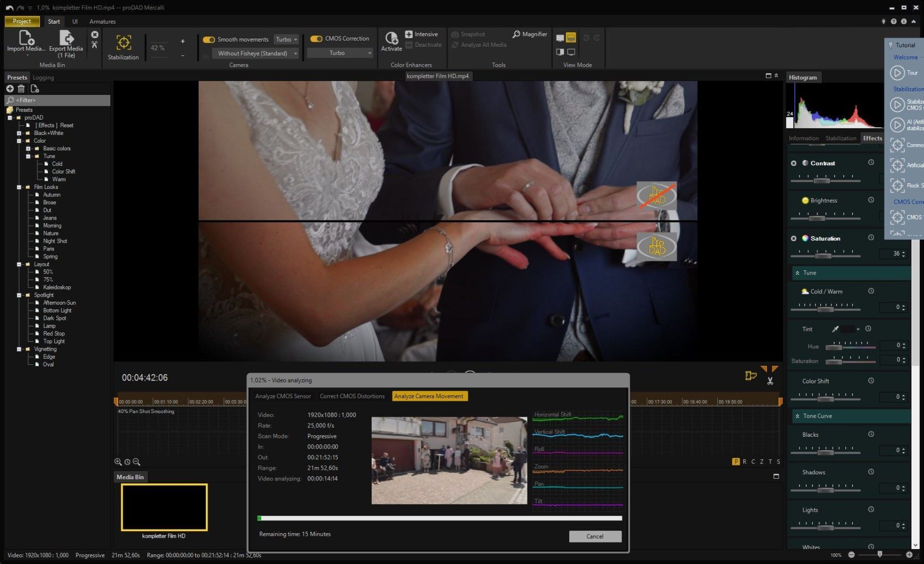Click the Project button
924x564 pixels.
pyautogui.click(x=22, y=21)
